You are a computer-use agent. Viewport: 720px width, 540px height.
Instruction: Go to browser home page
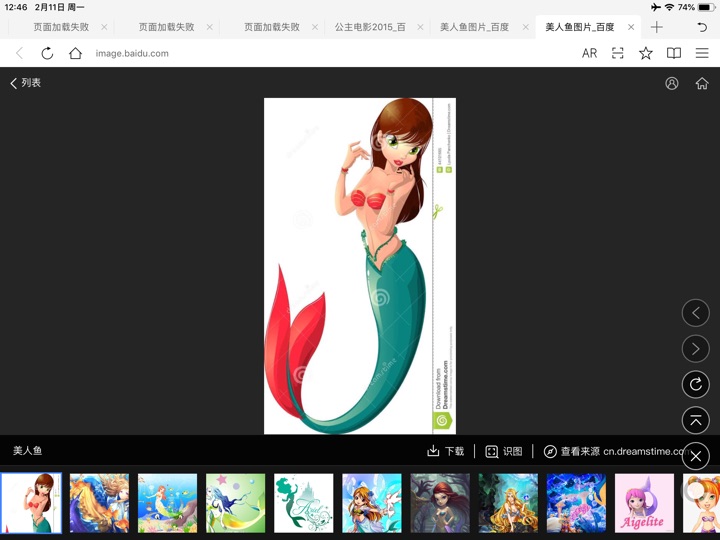pyautogui.click(x=75, y=53)
